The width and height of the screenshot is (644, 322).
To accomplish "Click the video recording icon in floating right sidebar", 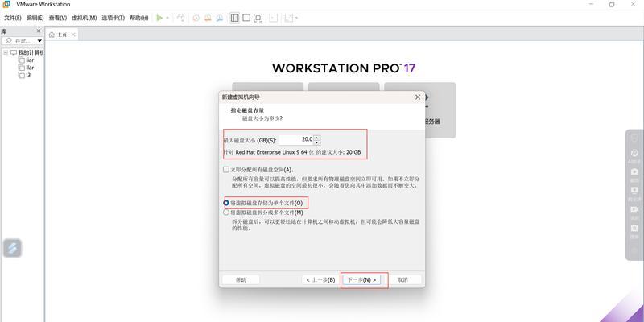I will coord(634,209).
